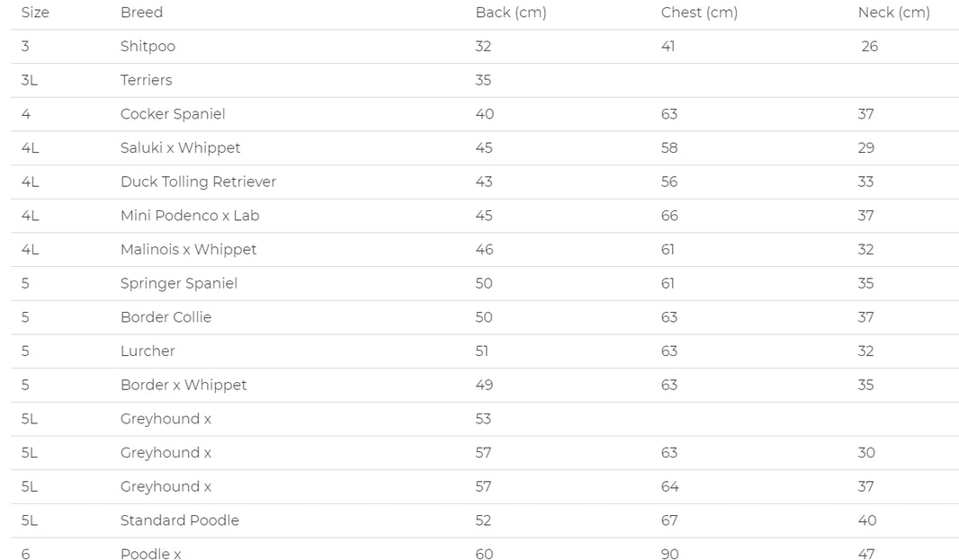The width and height of the screenshot is (959, 560).
Task: Select the Poodle x breed name
Action: (x=150, y=554)
